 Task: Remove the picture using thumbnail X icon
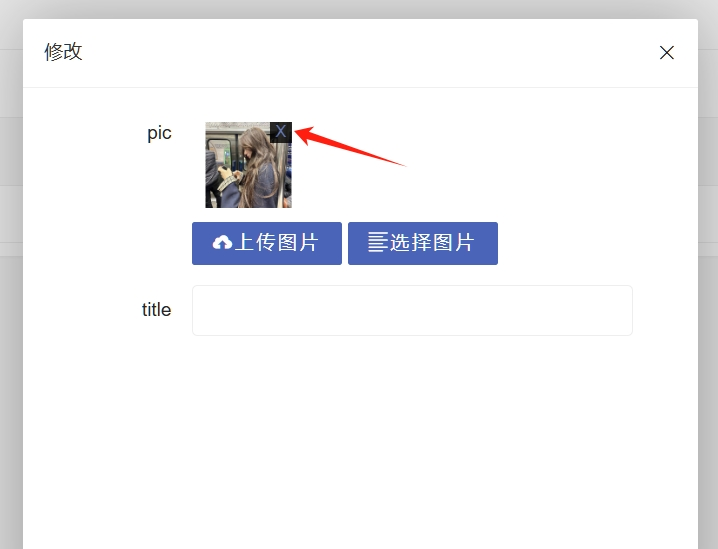point(281,132)
